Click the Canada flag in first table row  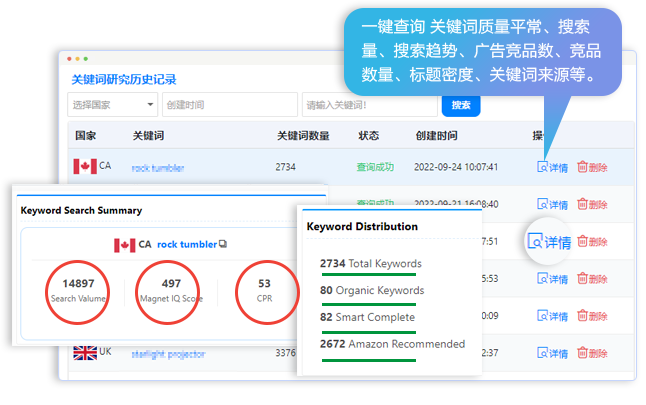[84, 166]
